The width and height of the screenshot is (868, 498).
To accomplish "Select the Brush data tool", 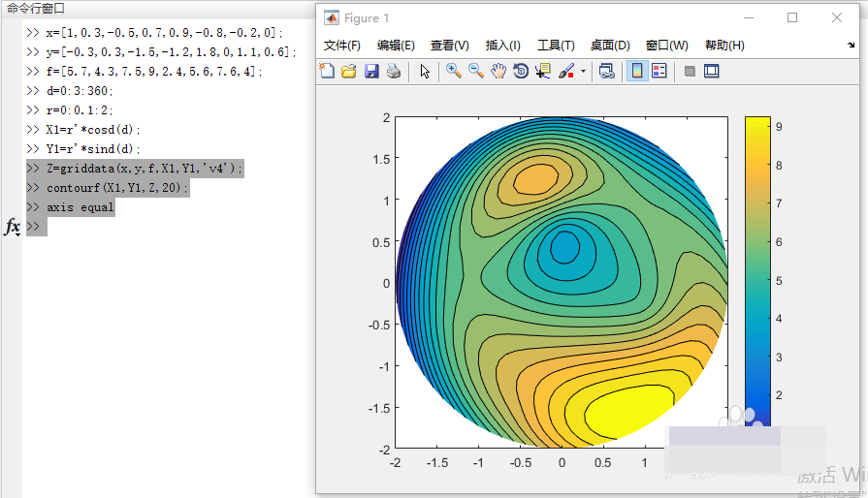I will [x=565, y=71].
